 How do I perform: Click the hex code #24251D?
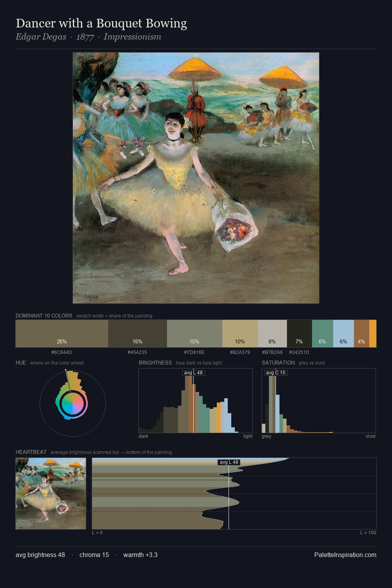[x=299, y=352]
